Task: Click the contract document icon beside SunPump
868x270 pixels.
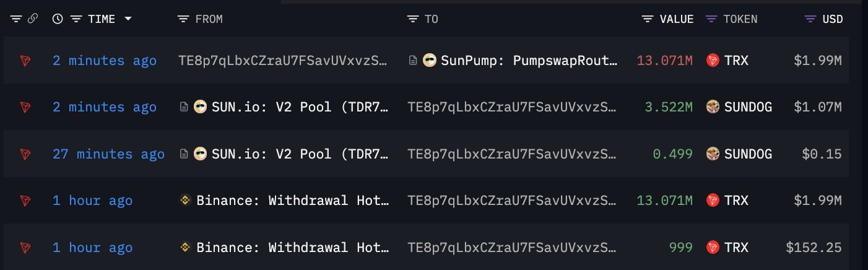Action: (x=413, y=61)
